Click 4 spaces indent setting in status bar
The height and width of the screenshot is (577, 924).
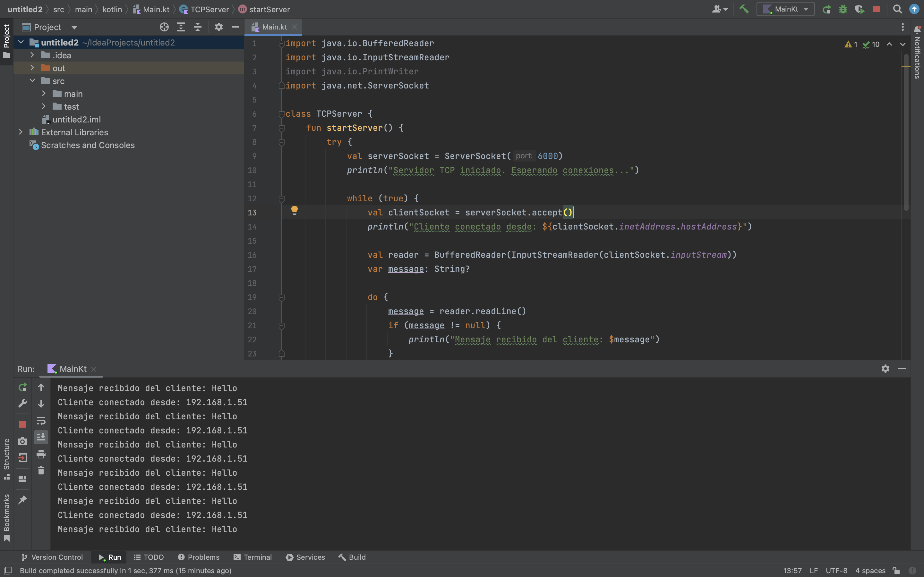pos(870,571)
